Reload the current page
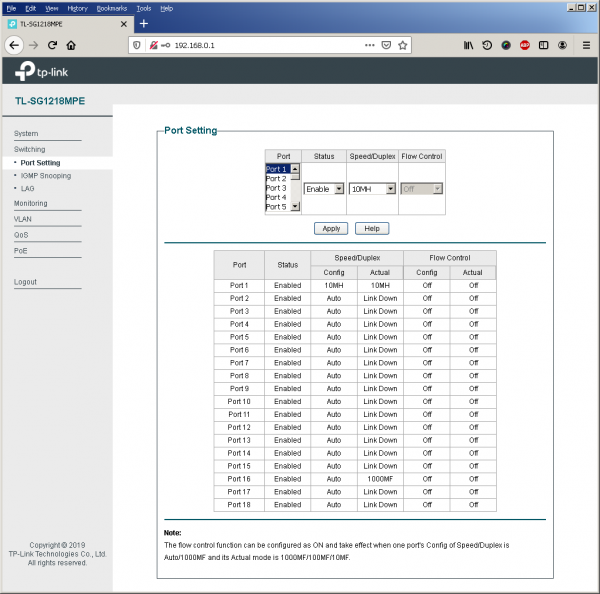The image size is (600, 594). click(52, 45)
